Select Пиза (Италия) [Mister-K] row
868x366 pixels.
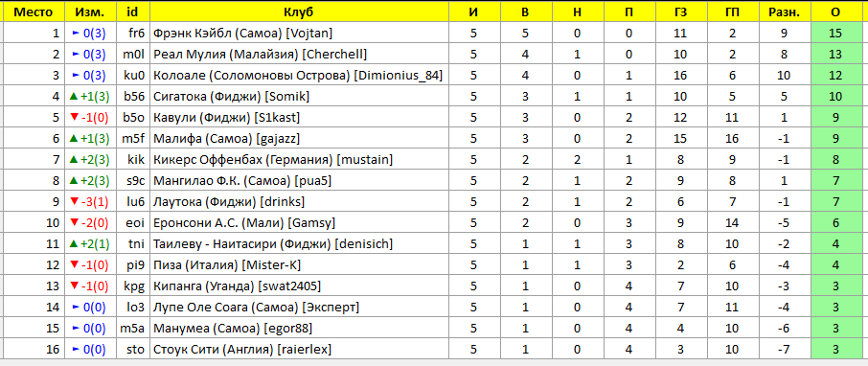click(x=432, y=265)
